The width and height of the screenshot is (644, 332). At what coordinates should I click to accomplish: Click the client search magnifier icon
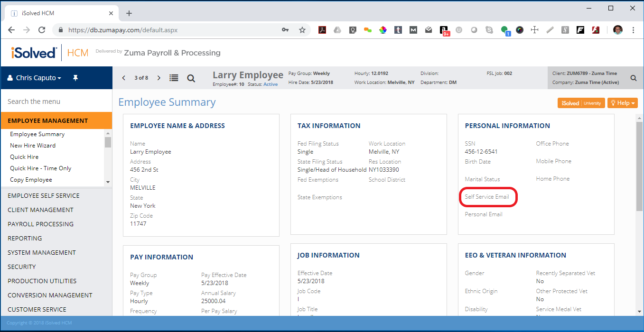tap(633, 78)
